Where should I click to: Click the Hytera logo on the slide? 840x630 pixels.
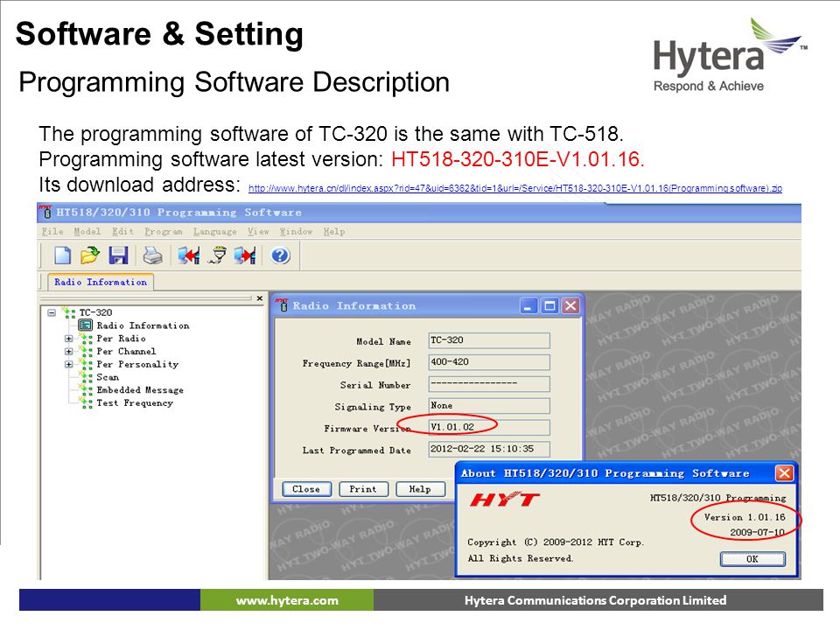click(x=730, y=55)
